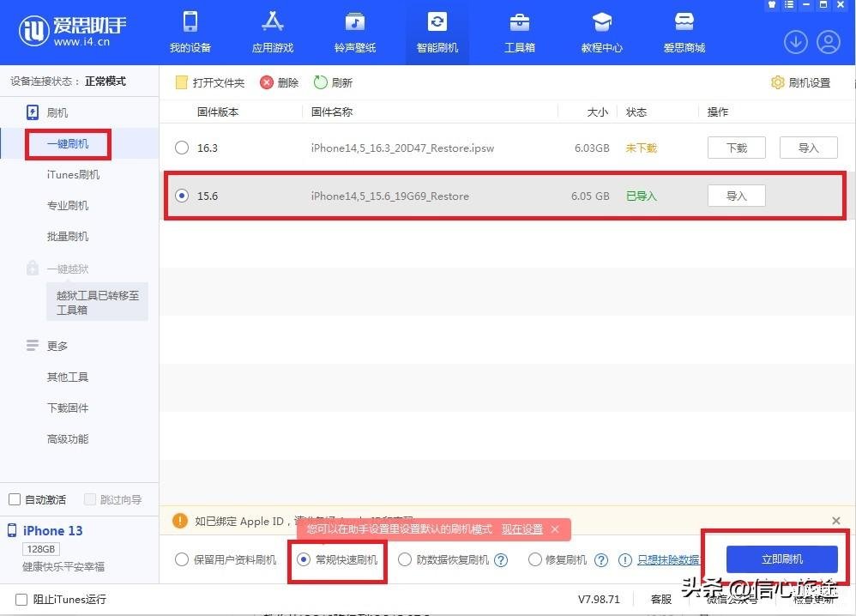Open 爱思商城 store
Image resolution: width=856 pixels, height=616 pixels.
click(684, 32)
